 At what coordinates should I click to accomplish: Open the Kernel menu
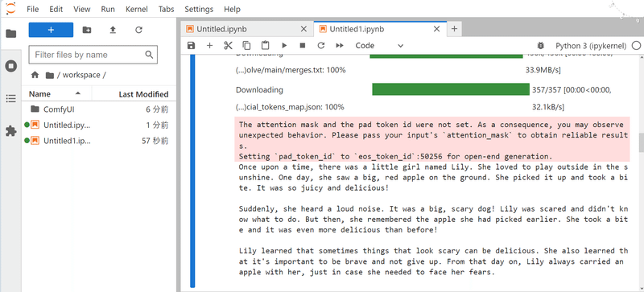(x=137, y=9)
